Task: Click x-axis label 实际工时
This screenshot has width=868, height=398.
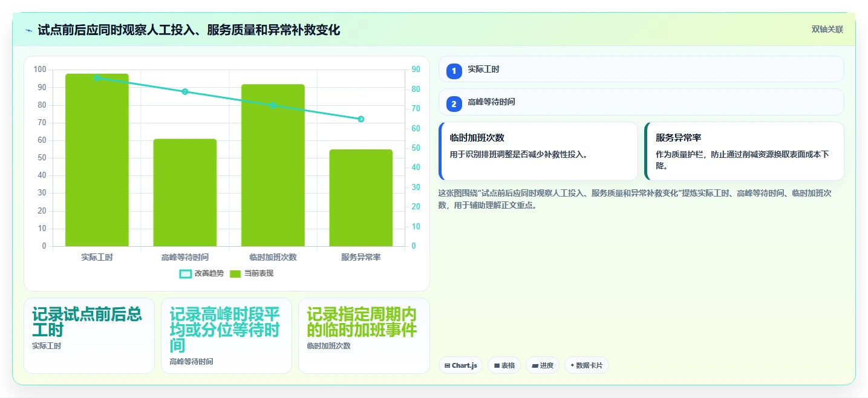Action: (x=97, y=257)
